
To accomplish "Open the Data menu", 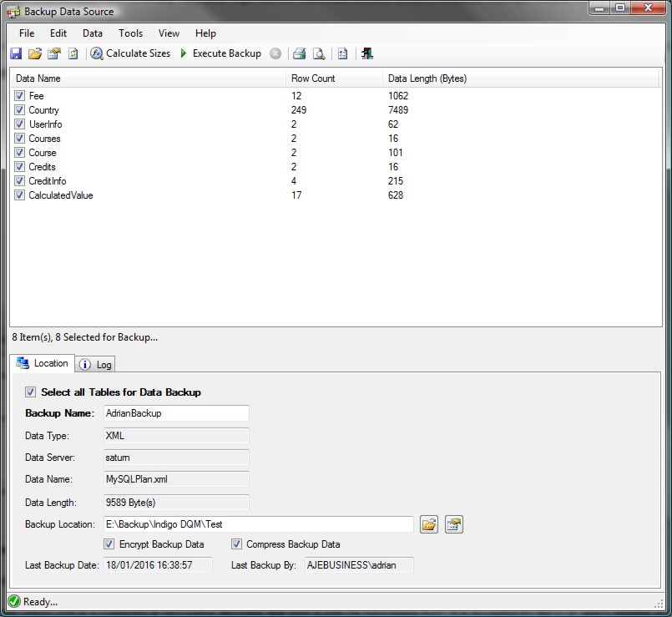I will coord(93,33).
